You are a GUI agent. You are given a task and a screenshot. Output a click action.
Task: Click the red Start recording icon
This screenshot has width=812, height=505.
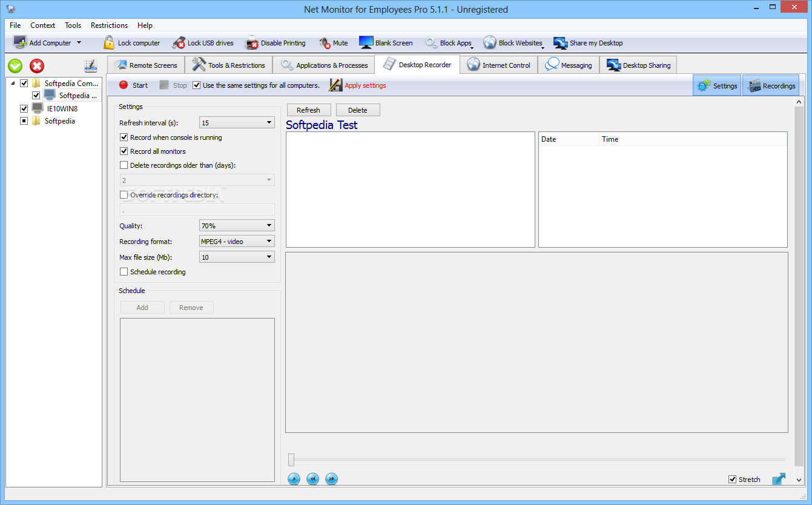coord(124,85)
